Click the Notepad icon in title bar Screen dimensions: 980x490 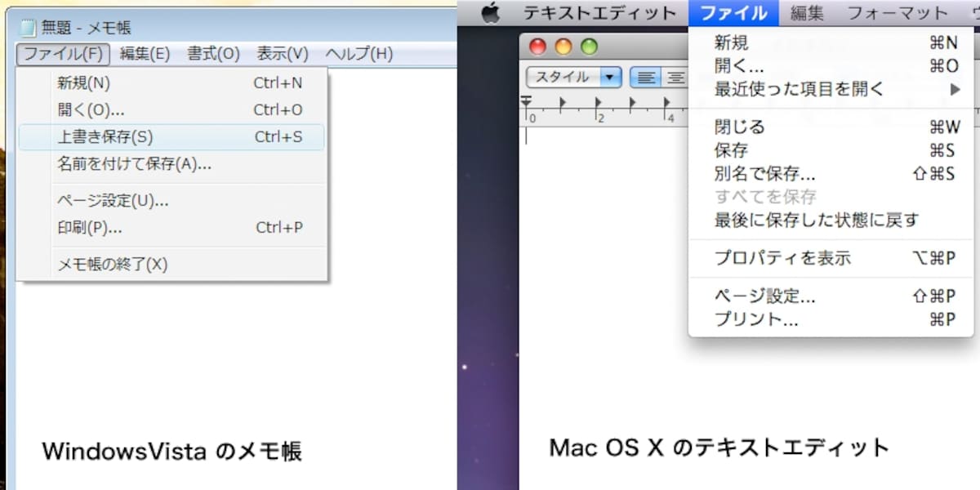tap(28, 29)
